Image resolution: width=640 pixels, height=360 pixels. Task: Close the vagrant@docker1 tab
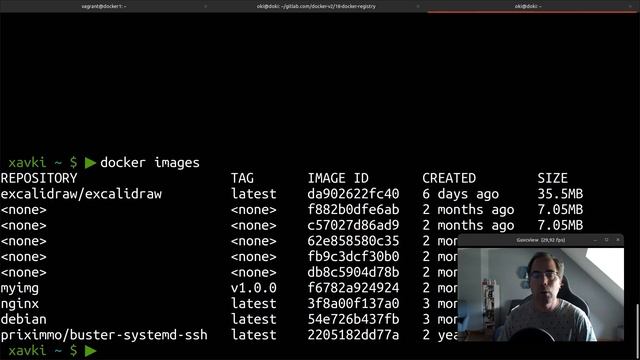[x=205, y=6]
